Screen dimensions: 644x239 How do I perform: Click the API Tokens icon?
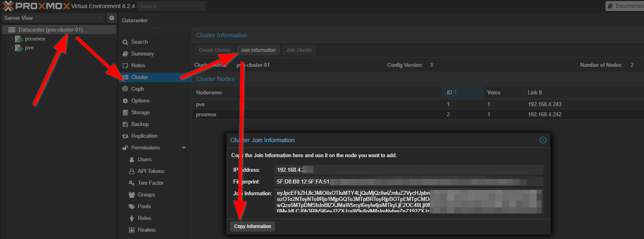click(132, 171)
